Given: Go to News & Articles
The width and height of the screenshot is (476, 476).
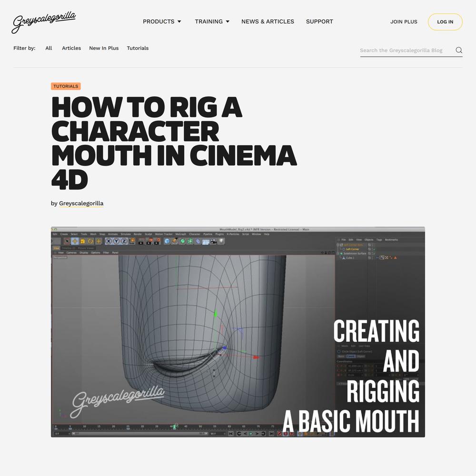Looking at the screenshot, I should point(268,21).
